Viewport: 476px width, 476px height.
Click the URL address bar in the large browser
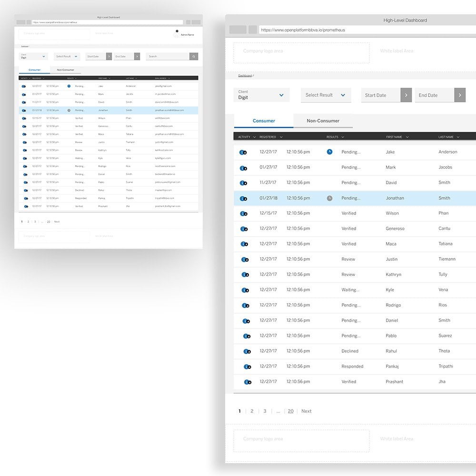tap(367, 30)
